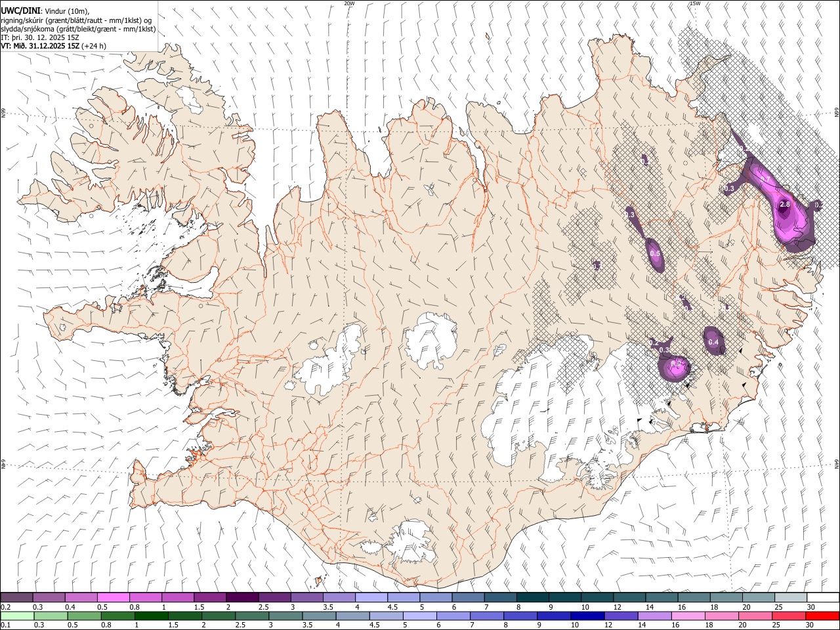This screenshot has height=630, width=840.
Task: Click the 0.4 value in the top legend
Action: coord(70,607)
